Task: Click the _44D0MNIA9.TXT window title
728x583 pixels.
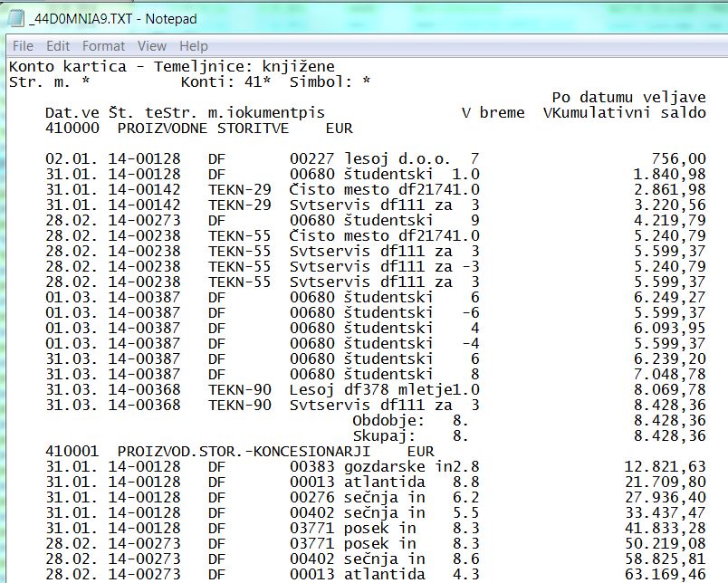Action: pyautogui.click(x=113, y=19)
